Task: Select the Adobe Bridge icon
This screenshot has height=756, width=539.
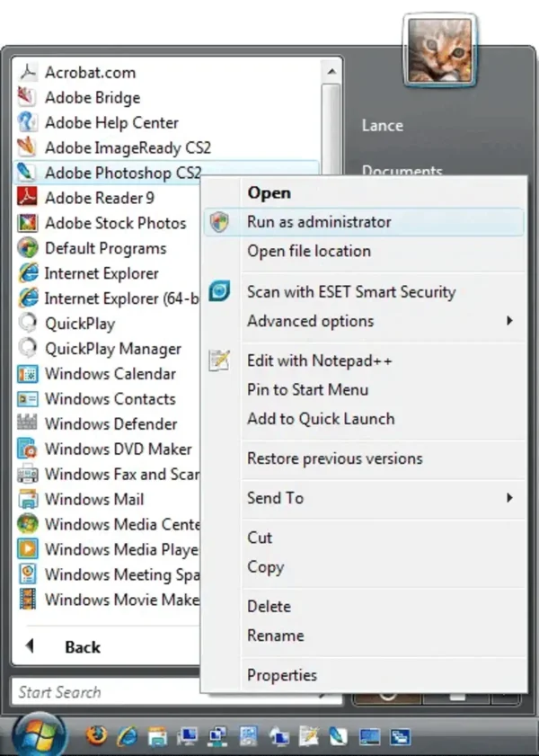Action: point(90,97)
